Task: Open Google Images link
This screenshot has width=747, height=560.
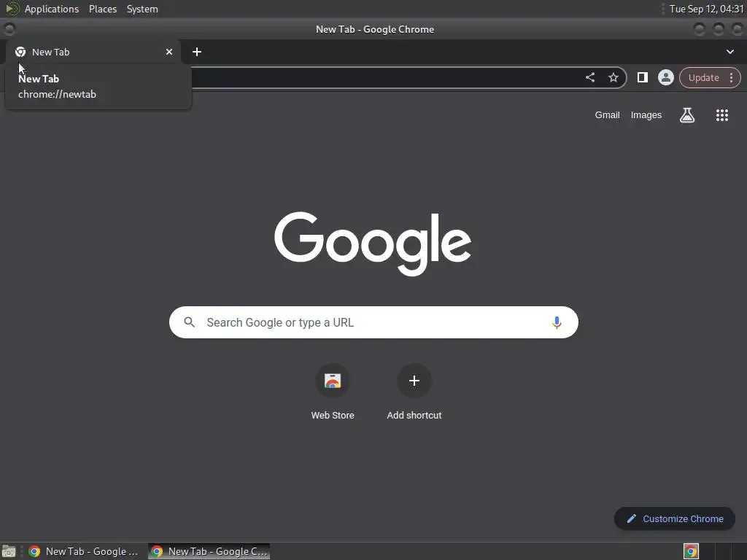Action: click(646, 114)
